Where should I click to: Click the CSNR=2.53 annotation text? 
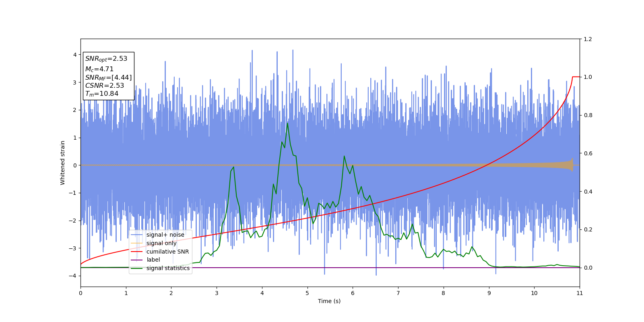click(x=105, y=85)
